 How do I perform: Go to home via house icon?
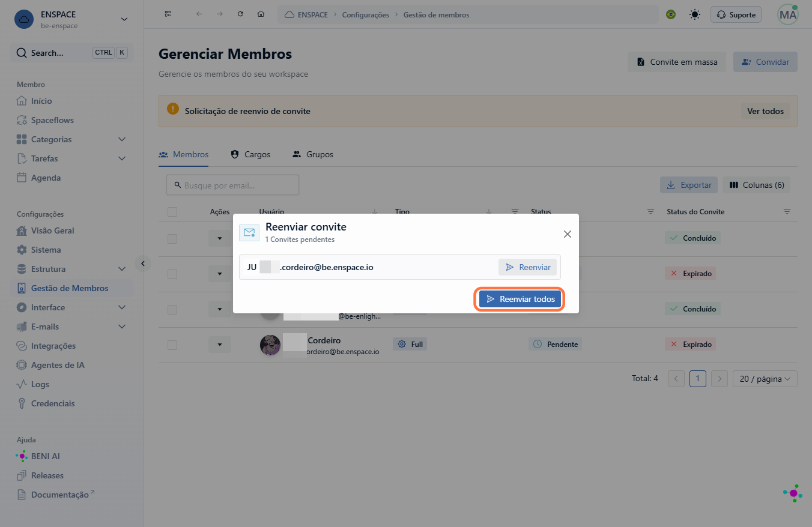pos(261,14)
